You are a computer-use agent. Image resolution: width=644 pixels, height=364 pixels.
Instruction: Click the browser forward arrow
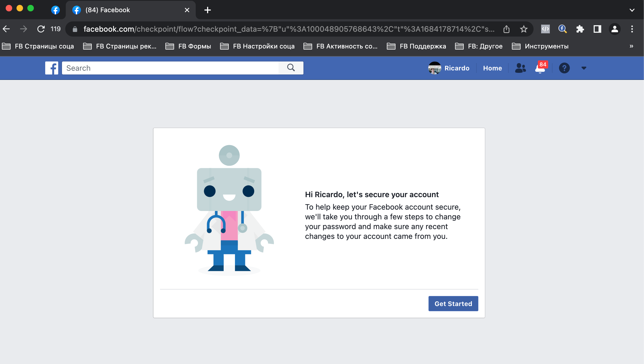[x=24, y=29]
